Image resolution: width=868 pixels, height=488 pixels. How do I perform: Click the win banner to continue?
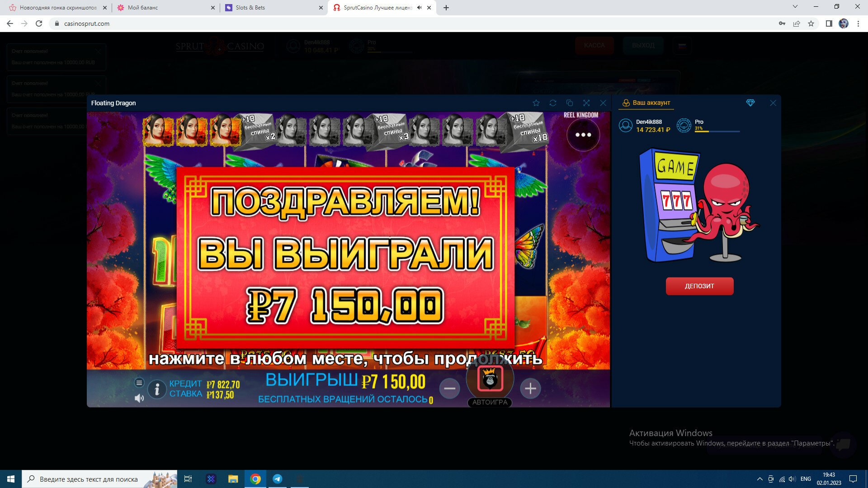(x=345, y=258)
